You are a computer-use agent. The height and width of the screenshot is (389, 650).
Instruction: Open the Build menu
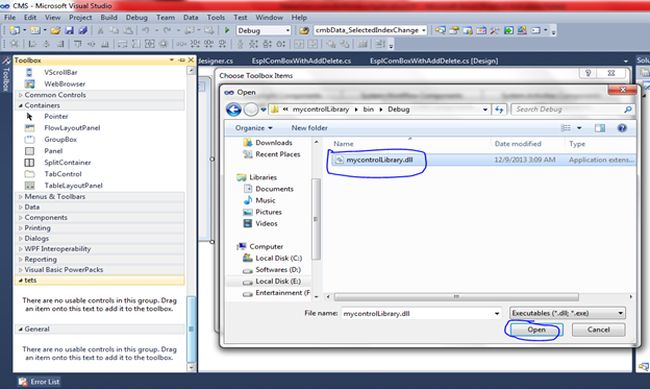109,17
